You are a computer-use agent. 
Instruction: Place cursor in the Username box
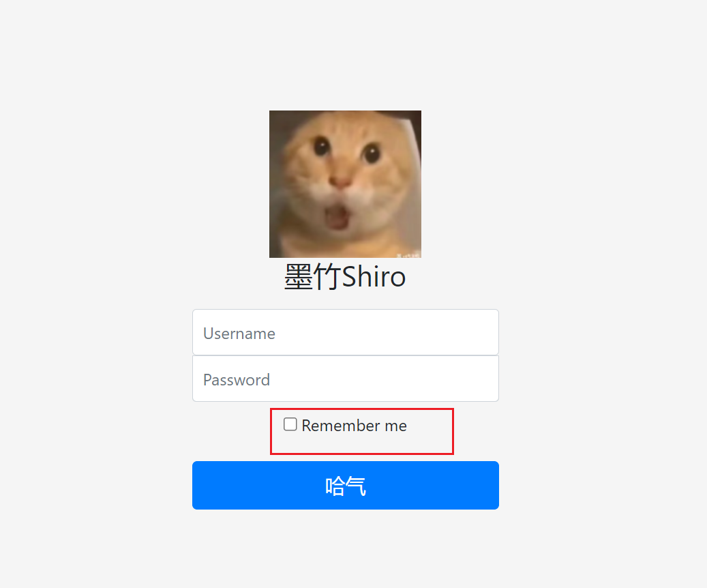click(346, 332)
